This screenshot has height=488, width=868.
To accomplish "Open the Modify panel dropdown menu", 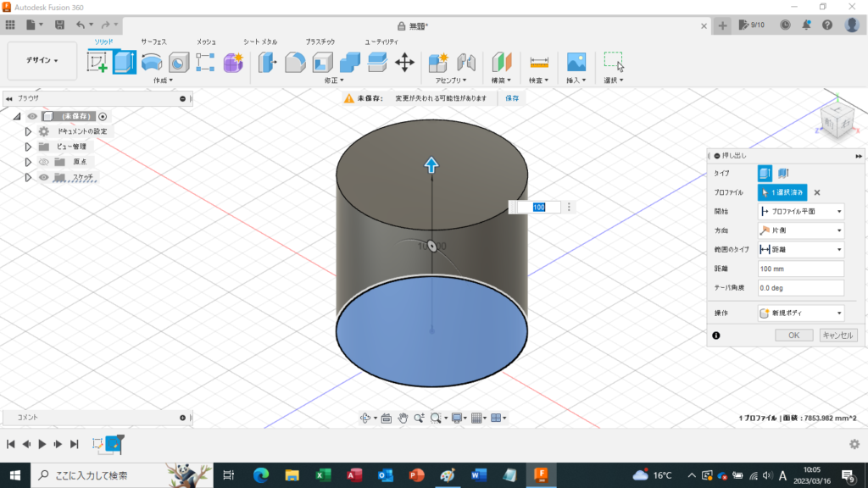I will coord(334,80).
